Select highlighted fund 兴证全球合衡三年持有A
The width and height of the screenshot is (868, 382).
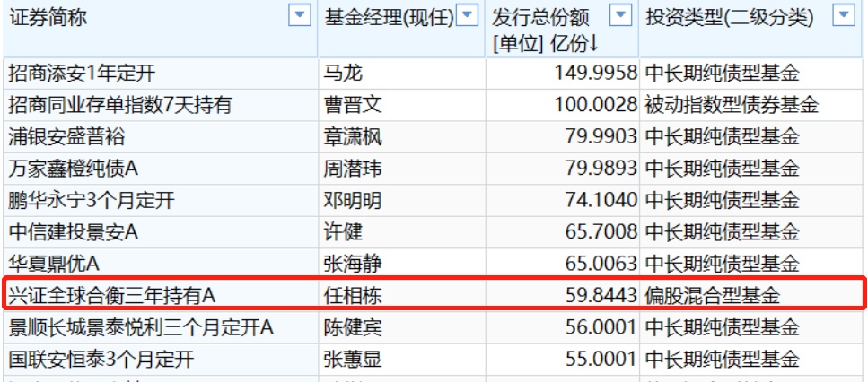coord(112,294)
